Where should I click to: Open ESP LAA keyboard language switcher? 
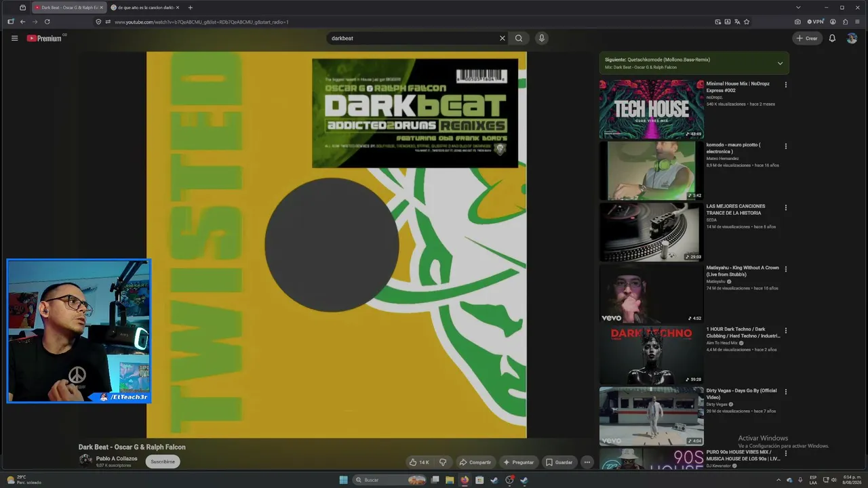[813, 480]
